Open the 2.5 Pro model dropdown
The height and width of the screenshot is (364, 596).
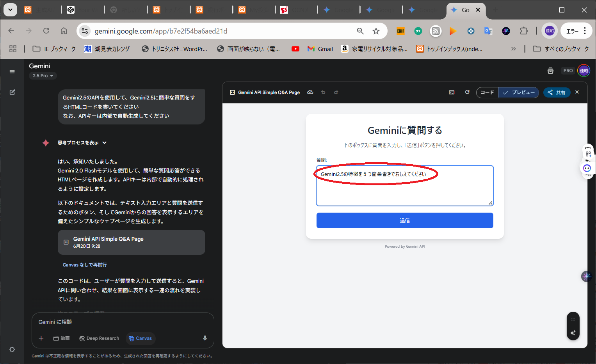(x=43, y=76)
